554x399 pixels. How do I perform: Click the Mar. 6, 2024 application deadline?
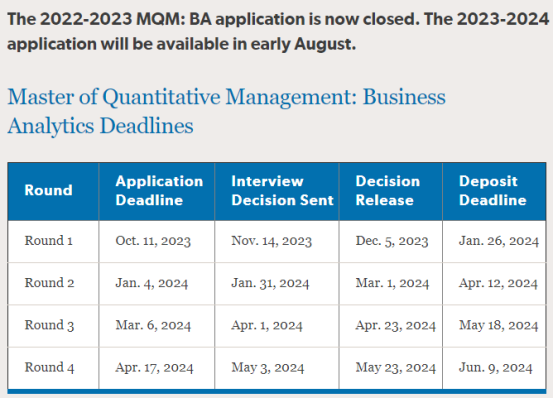click(x=153, y=325)
